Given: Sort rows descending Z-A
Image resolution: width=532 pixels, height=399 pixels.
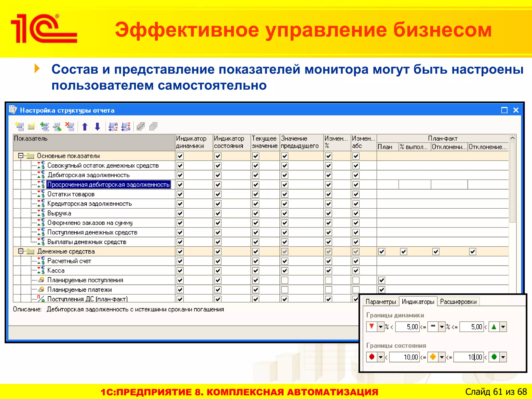Looking at the screenshot, I should coord(126,127).
